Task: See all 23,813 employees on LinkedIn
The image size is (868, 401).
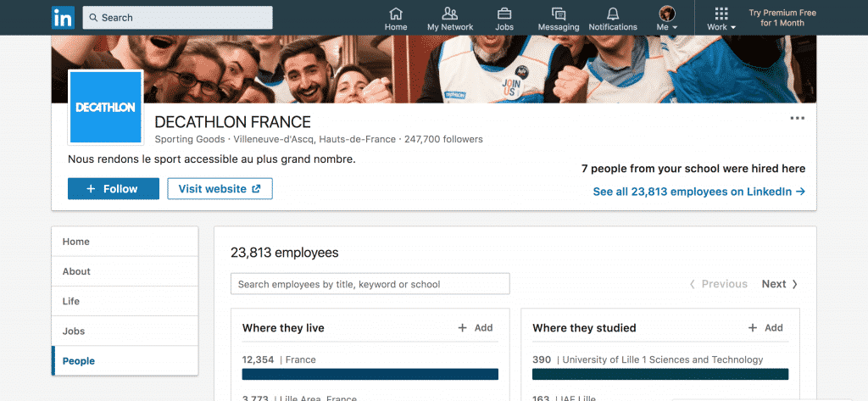Action: coord(698,192)
